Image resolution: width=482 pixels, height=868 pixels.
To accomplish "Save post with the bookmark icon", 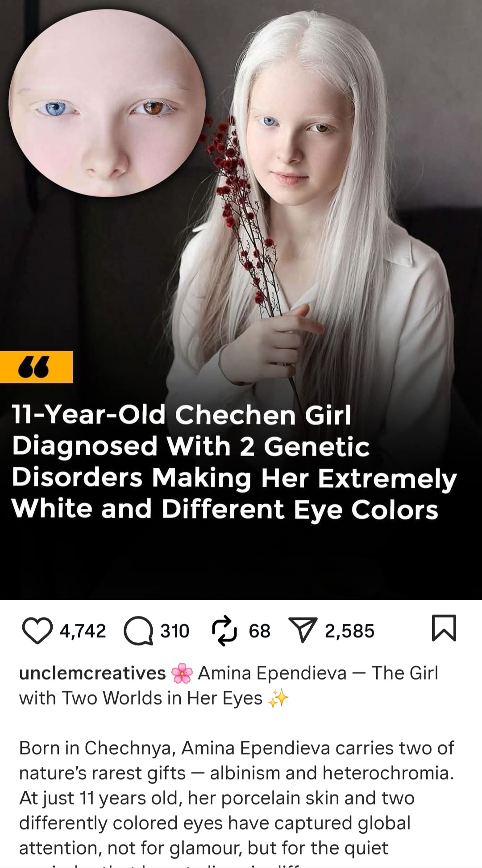I will [444, 628].
